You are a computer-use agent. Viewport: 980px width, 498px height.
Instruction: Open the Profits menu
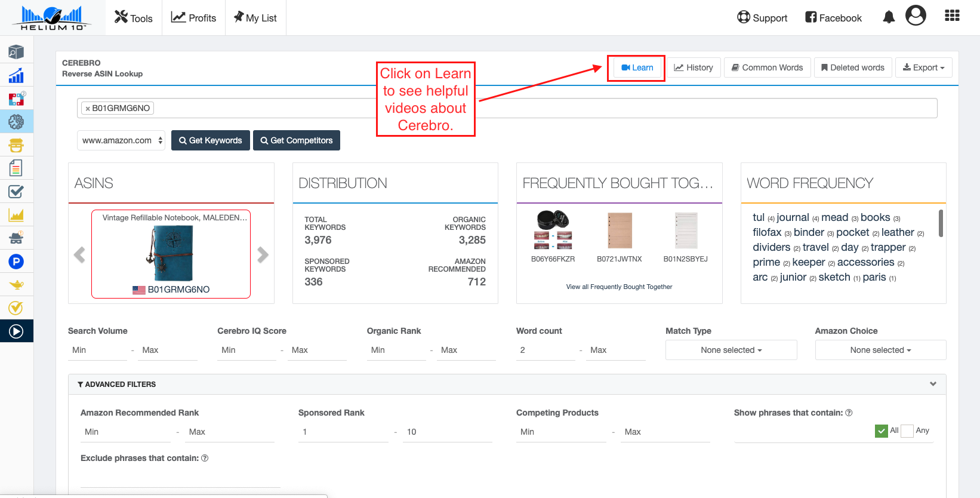(193, 18)
